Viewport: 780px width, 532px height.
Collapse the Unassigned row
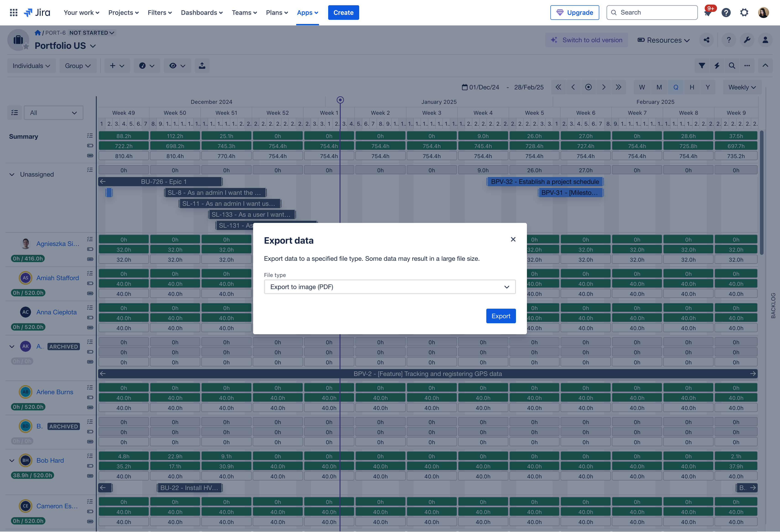[12, 174]
